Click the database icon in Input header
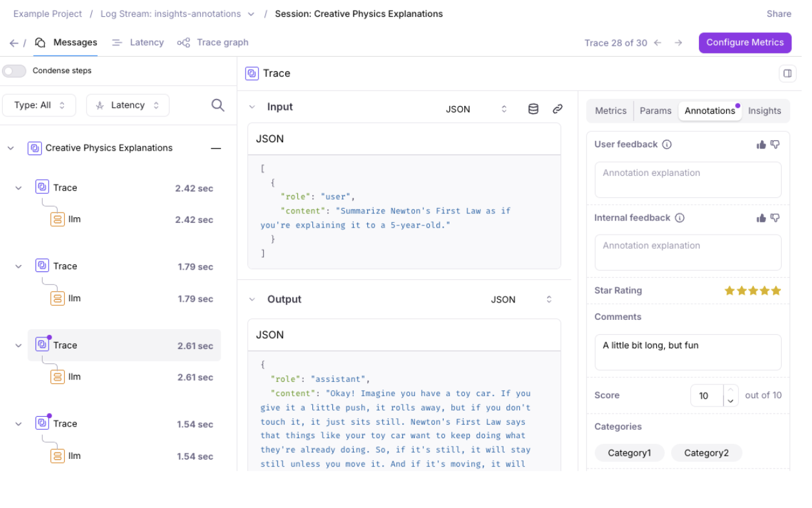 (533, 109)
